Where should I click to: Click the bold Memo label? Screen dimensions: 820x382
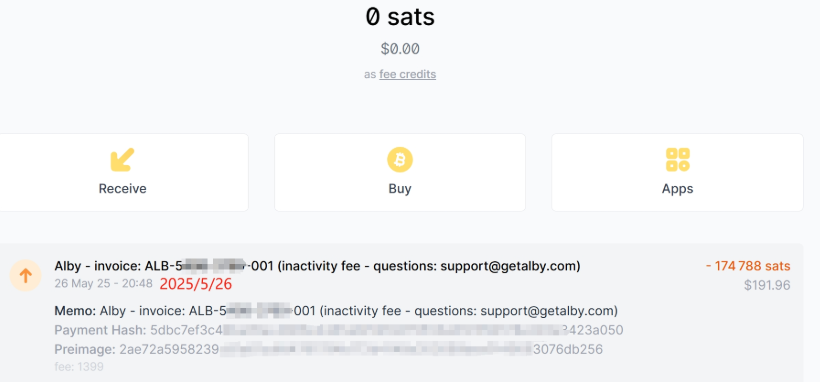[x=75, y=311]
